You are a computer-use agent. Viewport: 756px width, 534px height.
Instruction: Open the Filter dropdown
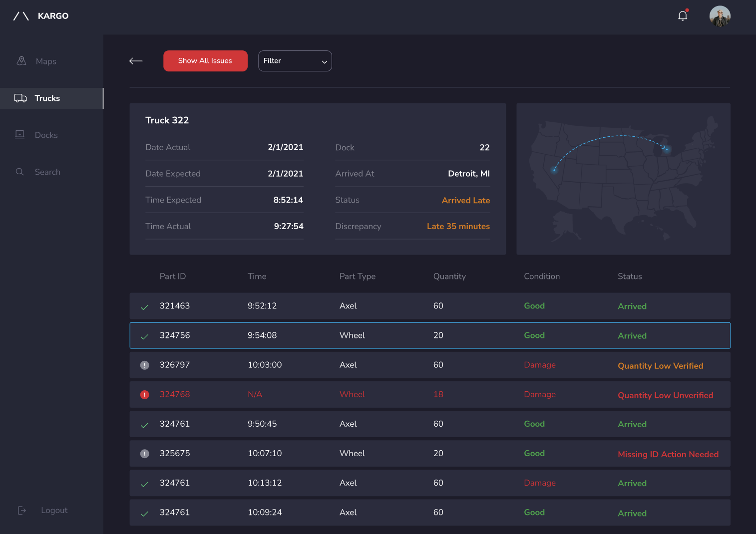click(295, 61)
